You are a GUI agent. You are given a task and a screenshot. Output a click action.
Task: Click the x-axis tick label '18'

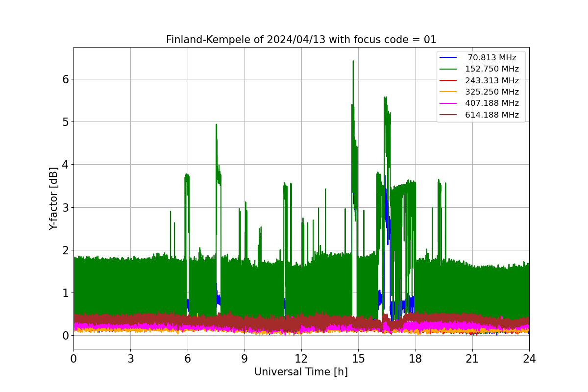[416, 359]
